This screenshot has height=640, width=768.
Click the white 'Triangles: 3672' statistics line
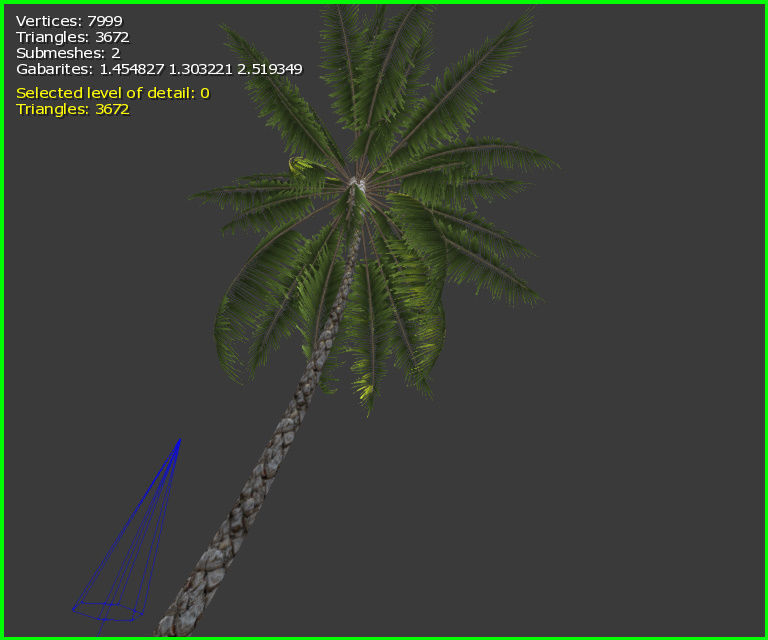[x=72, y=37]
